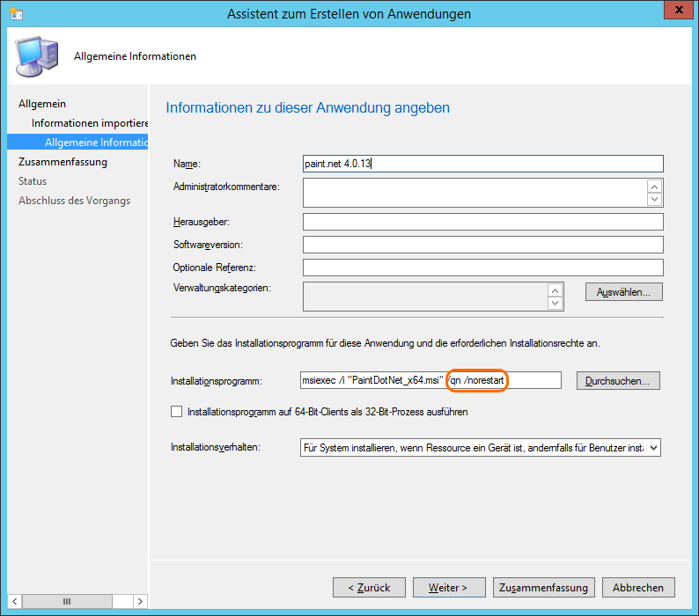Click the wizard icon in title bar

coord(16,14)
